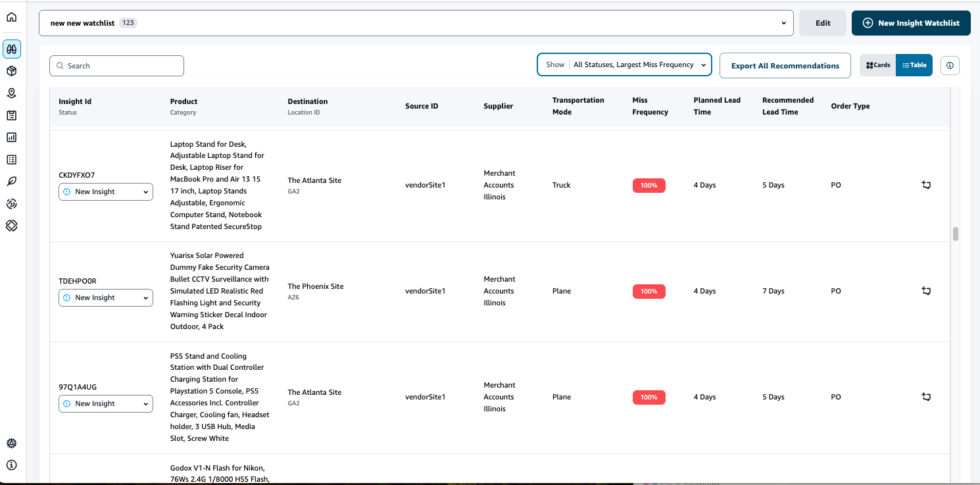
Task: Switch to the Cards view
Action: (877, 64)
